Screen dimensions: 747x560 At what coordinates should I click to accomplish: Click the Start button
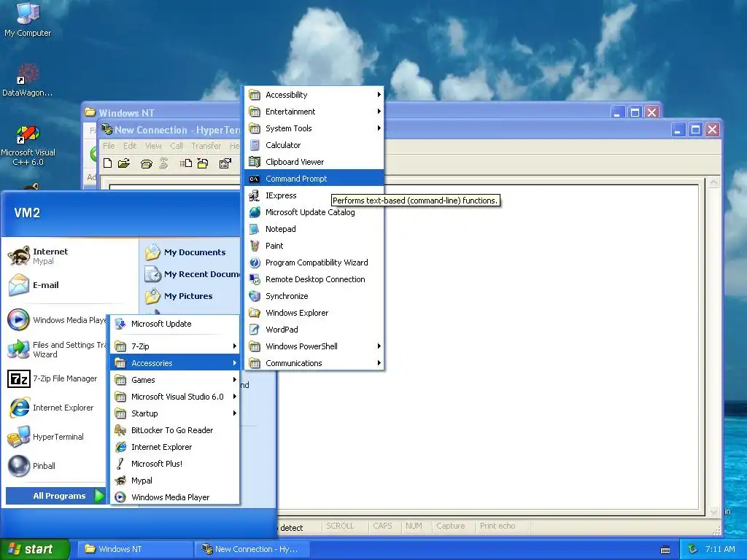coord(34,549)
